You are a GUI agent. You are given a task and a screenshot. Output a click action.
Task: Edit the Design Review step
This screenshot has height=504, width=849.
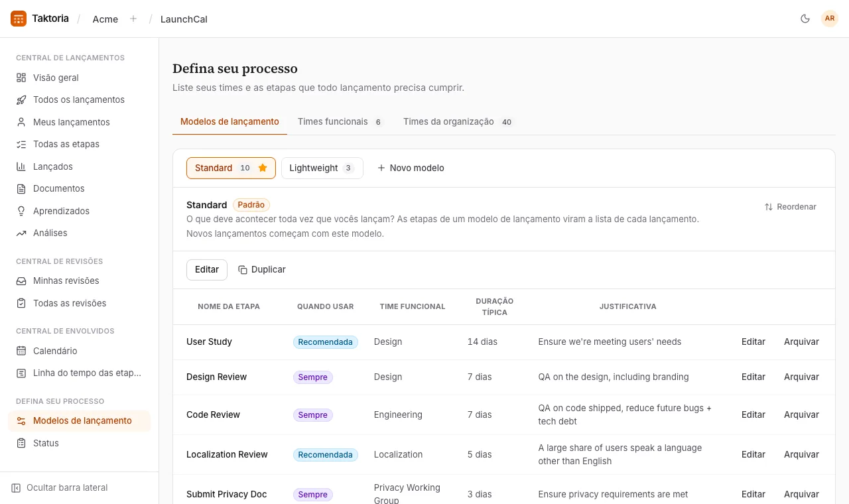pos(753,377)
